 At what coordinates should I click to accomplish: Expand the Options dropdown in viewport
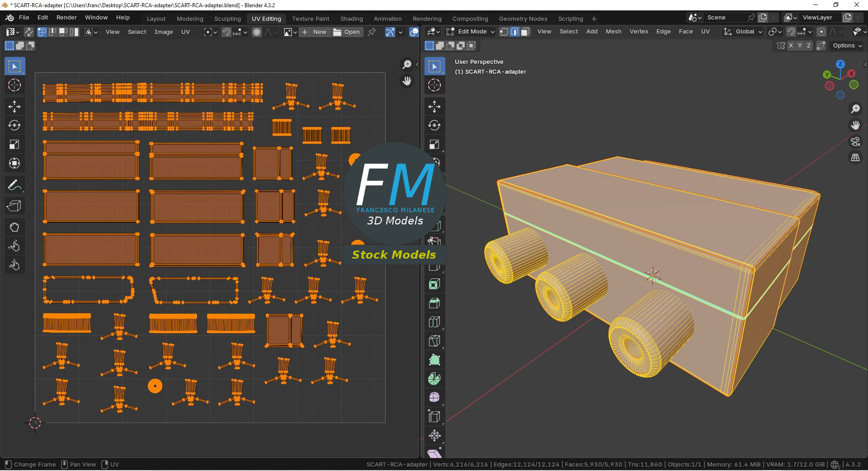click(x=847, y=46)
